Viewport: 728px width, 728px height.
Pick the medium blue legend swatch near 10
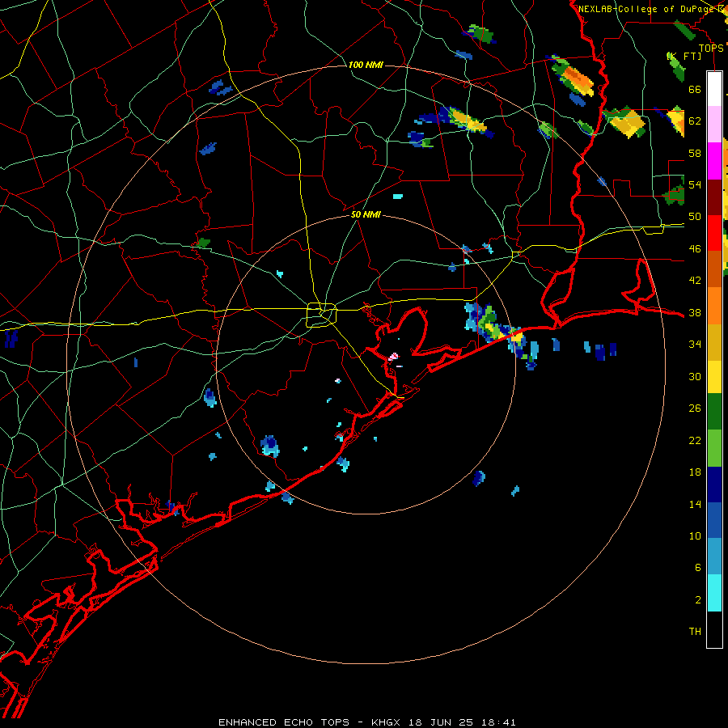click(714, 520)
